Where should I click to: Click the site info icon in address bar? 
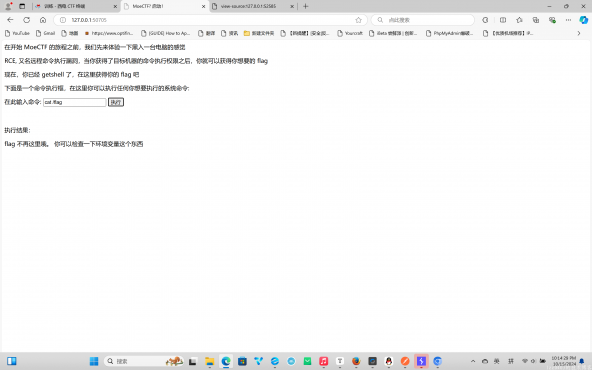63,20
